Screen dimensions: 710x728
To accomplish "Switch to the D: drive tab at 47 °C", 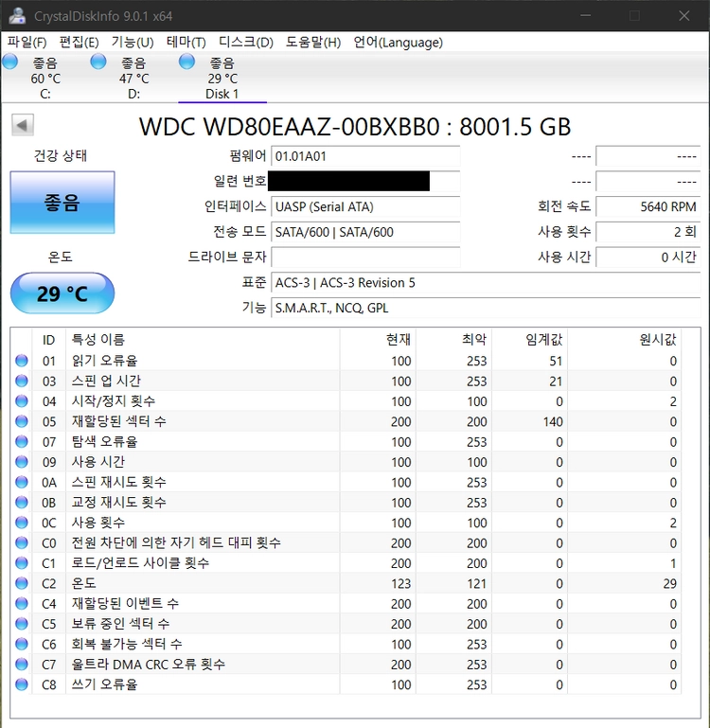I will tap(133, 78).
